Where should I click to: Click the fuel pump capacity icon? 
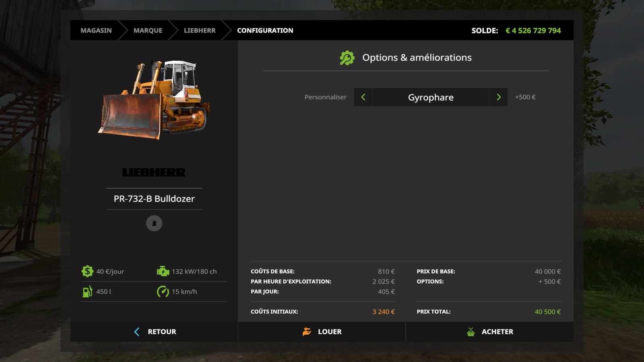[87, 292]
